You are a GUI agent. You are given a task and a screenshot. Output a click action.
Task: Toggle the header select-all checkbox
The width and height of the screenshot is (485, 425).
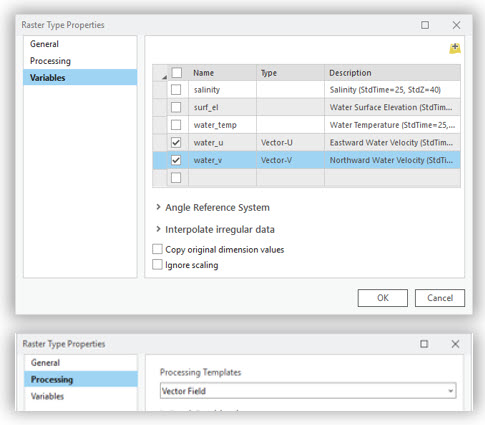176,72
